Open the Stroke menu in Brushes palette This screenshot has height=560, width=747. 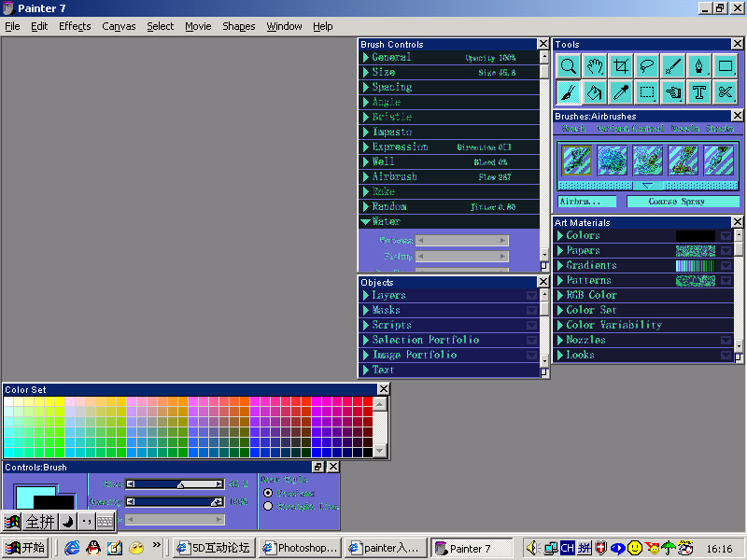click(719, 129)
